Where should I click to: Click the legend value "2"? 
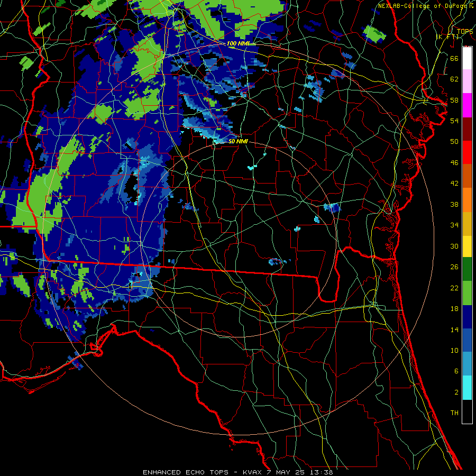pos(456,392)
